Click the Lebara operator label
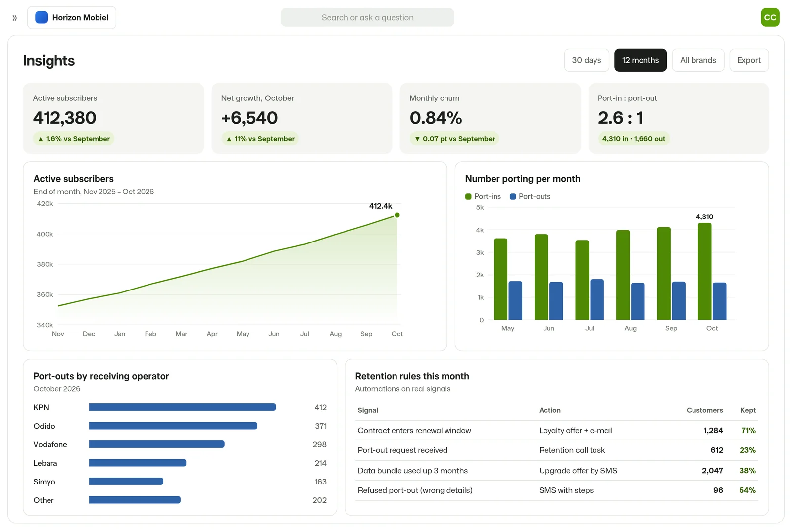This screenshot has height=532, width=792. [x=45, y=463]
